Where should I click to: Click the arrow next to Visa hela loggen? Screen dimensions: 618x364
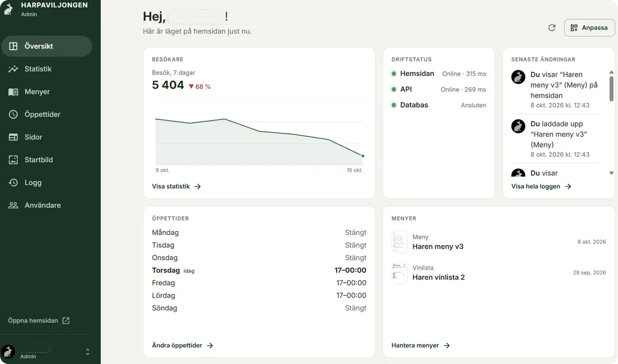click(568, 186)
